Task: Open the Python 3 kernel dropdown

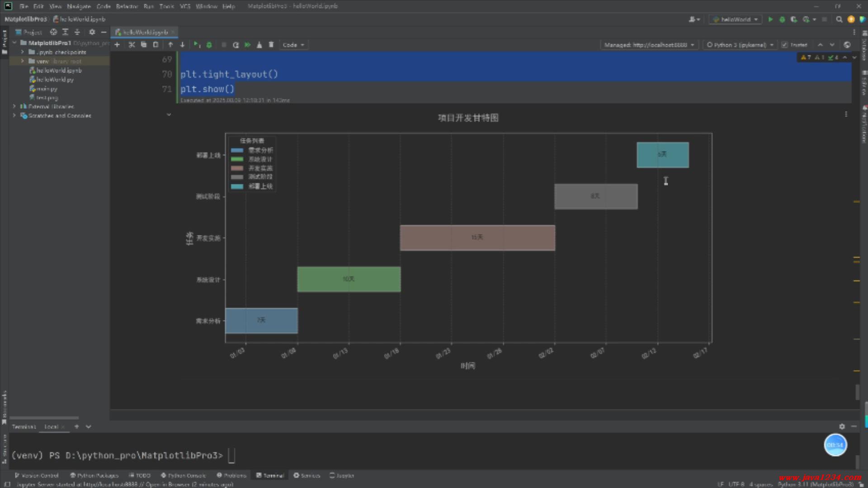Action: click(740, 45)
